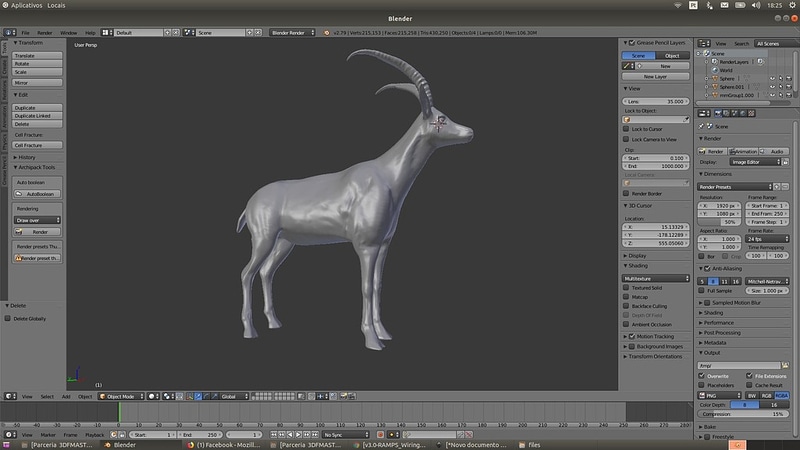Image resolution: width=800 pixels, height=450 pixels.
Task: Play animation forward in timeline
Action: tap(298, 435)
